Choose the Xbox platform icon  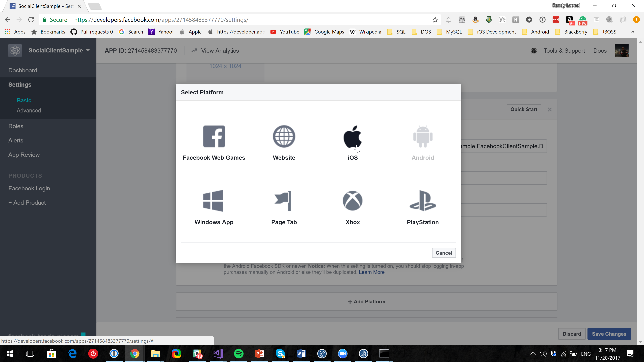[353, 201]
